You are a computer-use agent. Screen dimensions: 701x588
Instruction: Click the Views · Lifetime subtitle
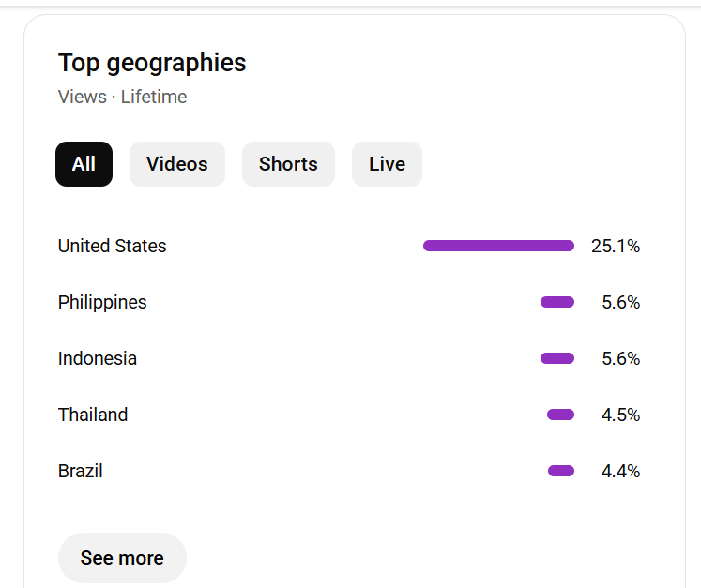pyautogui.click(x=122, y=97)
